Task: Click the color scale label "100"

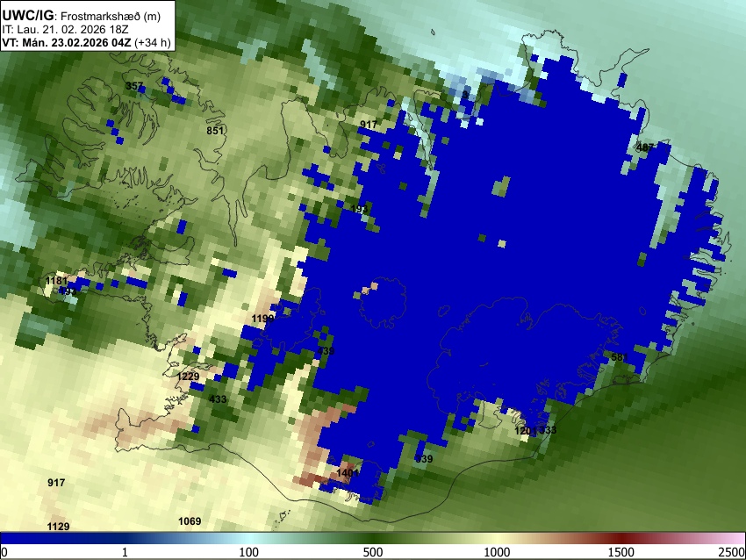Action: [x=249, y=552]
